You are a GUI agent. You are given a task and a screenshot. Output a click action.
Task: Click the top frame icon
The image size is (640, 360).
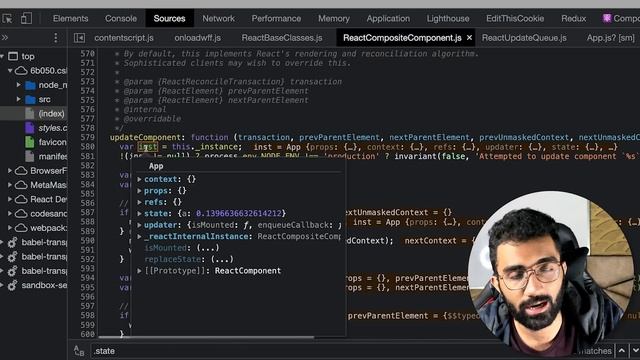click(13, 56)
